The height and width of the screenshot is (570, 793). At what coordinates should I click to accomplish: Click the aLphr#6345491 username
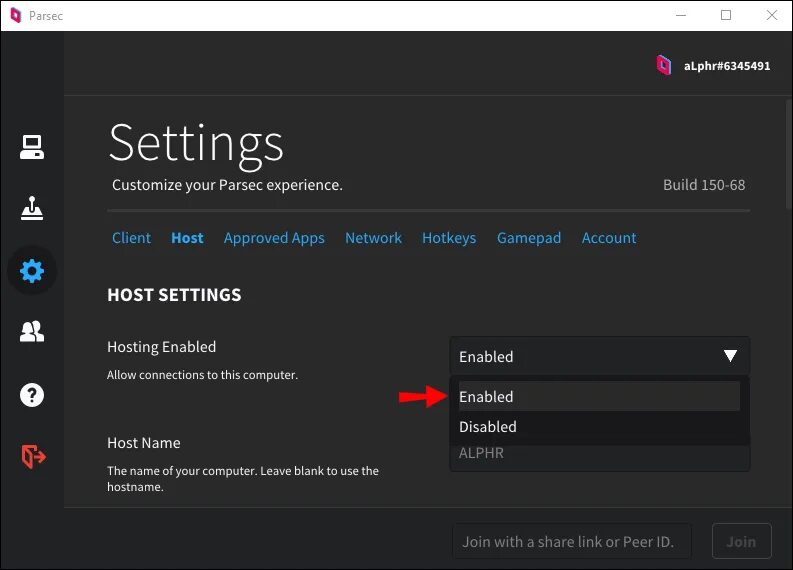(x=727, y=66)
